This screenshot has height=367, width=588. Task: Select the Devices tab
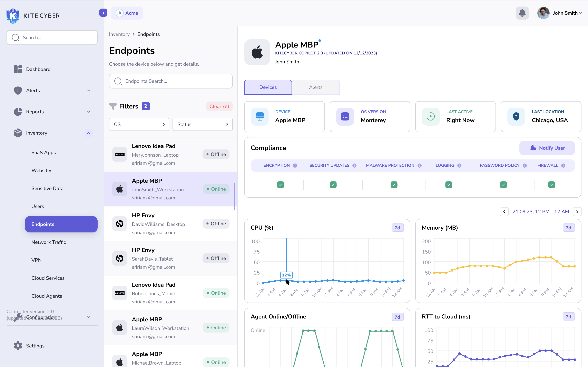click(268, 87)
